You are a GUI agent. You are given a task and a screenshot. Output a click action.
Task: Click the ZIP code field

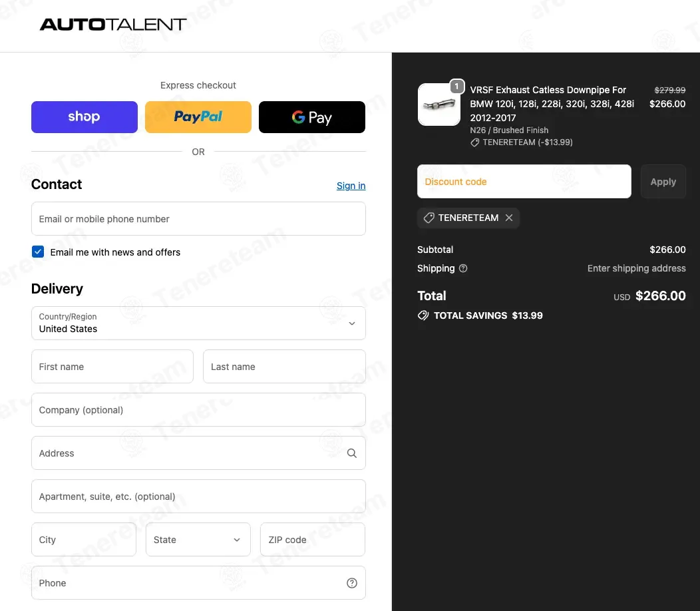tap(313, 540)
